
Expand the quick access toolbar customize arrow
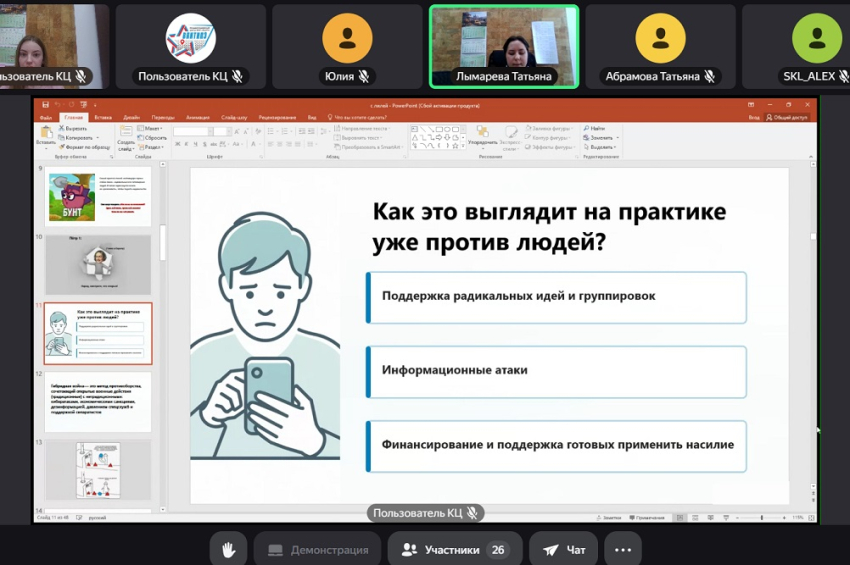point(95,105)
